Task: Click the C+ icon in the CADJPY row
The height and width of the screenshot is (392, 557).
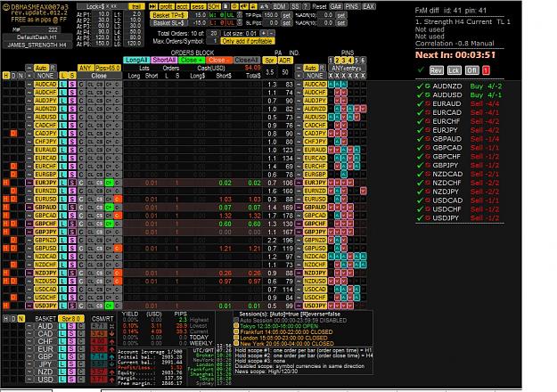Action: (109, 134)
